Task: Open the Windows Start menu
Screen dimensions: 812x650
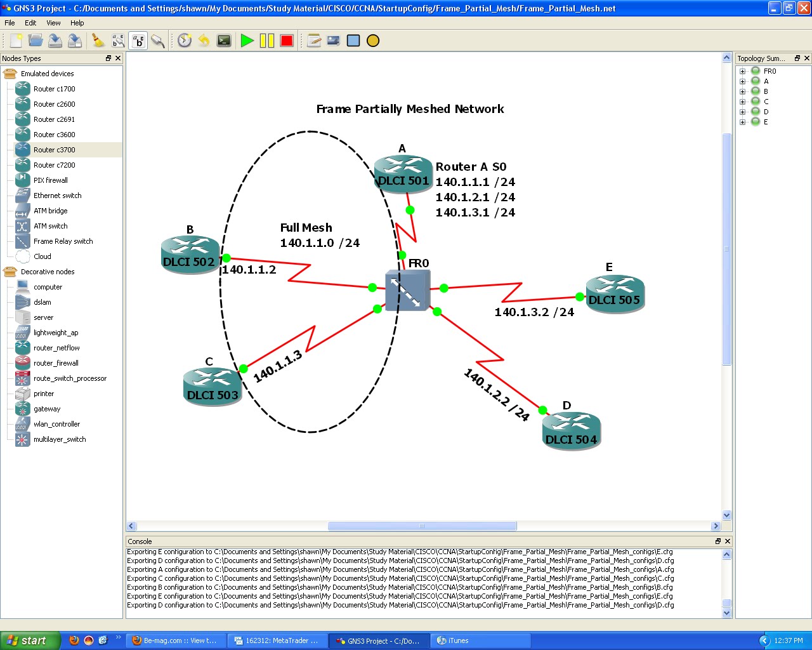Action: 30,640
